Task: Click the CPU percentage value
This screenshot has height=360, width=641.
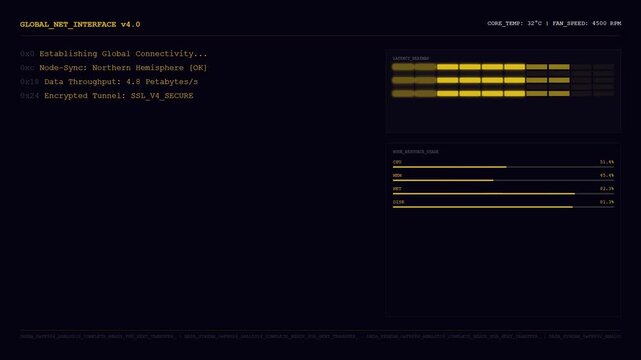Action: [607, 162]
